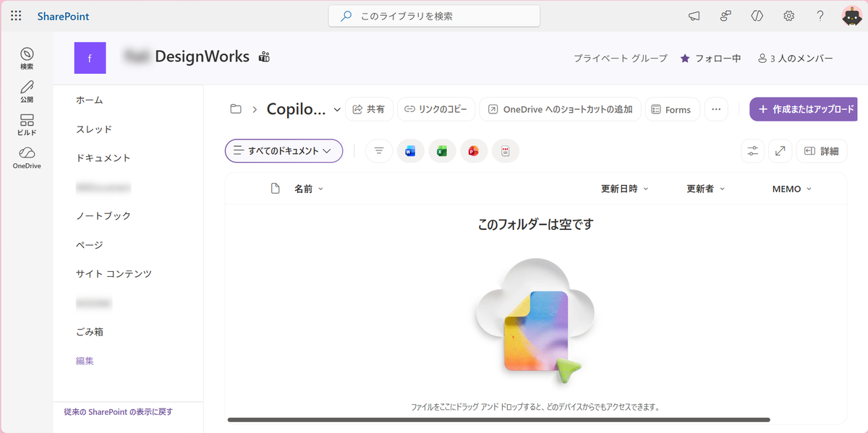
Task: Click 従来の SharePoint の表示に戻す link
Action: click(x=119, y=411)
